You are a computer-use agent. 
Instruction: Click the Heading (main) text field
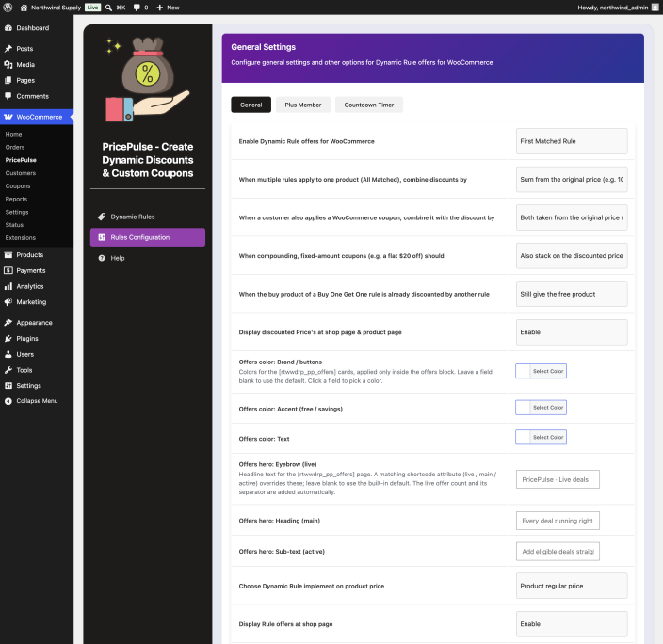[558, 521]
